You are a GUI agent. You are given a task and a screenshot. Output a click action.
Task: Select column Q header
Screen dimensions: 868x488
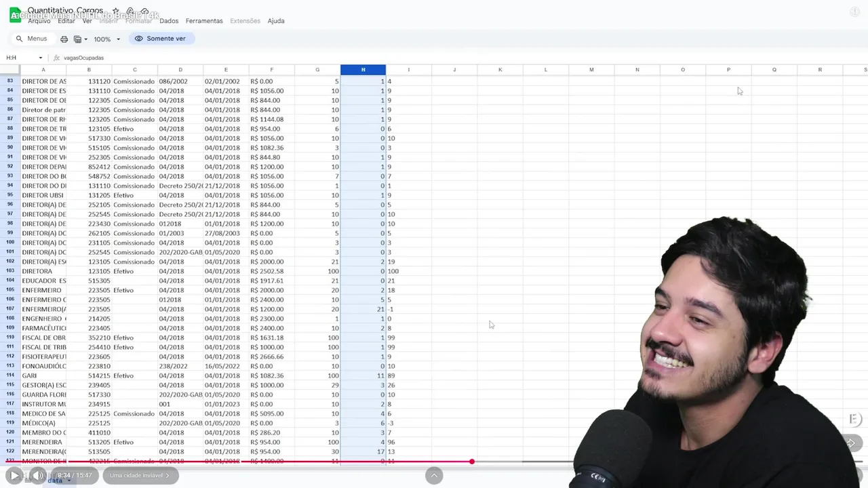(x=774, y=70)
